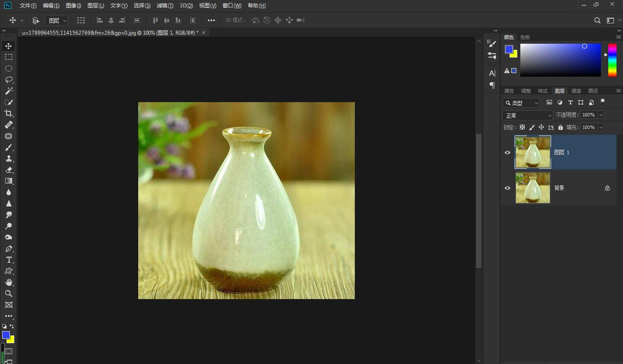Select the Zoom tool in toolbar
This screenshot has width=623, height=364.
pyautogui.click(x=9, y=293)
